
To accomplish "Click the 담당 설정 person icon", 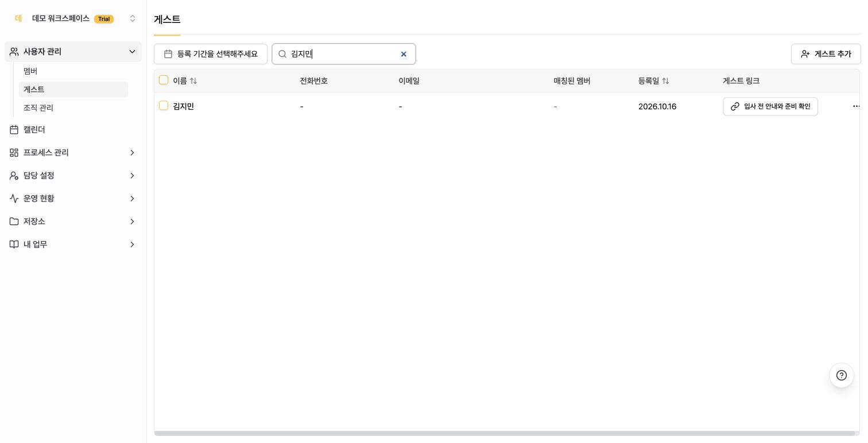I will (14, 176).
